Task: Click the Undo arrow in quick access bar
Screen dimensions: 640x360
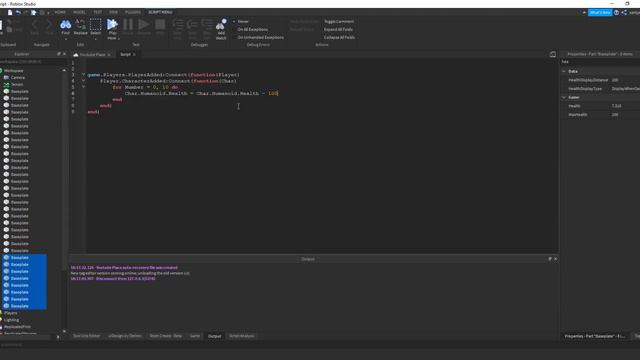Action: 18,13
